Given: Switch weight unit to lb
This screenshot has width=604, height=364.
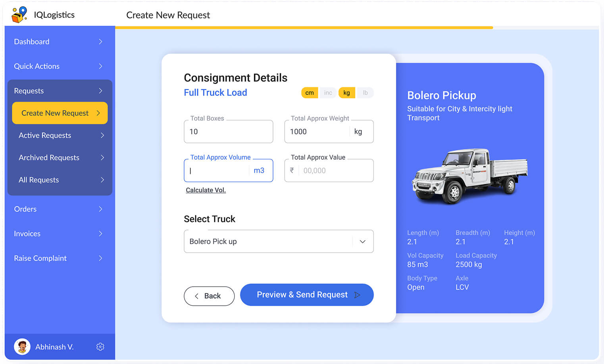Looking at the screenshot, I should pos(365,92).
